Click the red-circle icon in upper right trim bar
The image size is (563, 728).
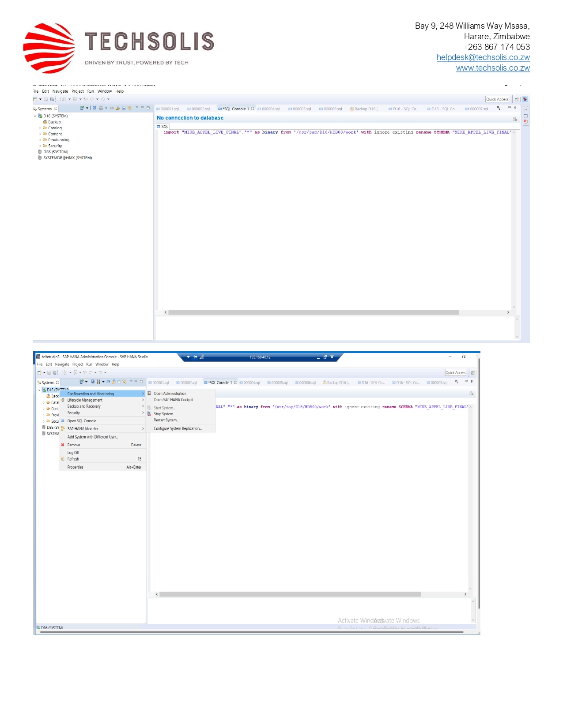click(x=525, y=121)
